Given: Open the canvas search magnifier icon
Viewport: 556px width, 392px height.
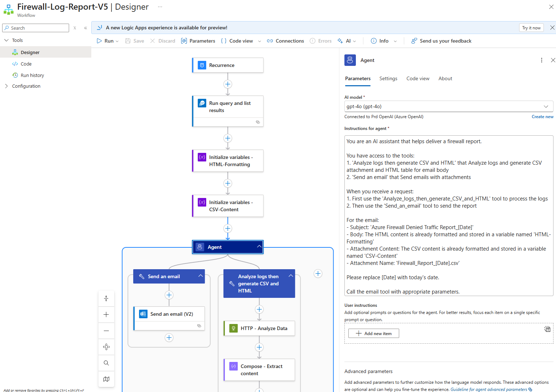Looking at the screenshot, I should (x=106, y=363).
